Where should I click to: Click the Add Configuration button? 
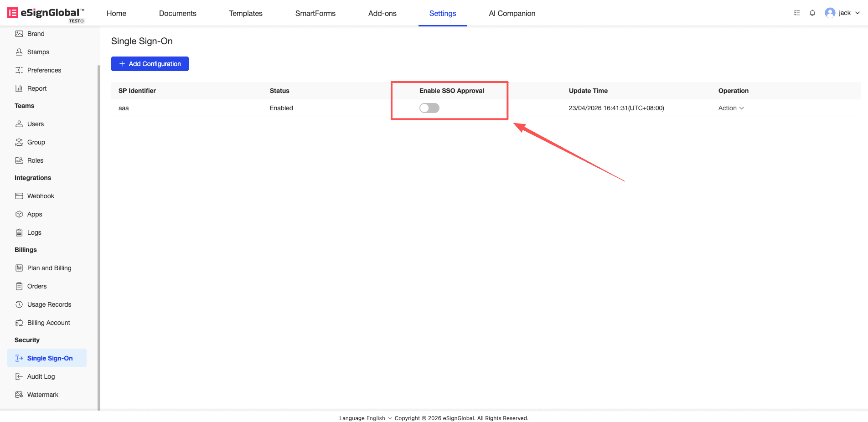click(150, 64)
